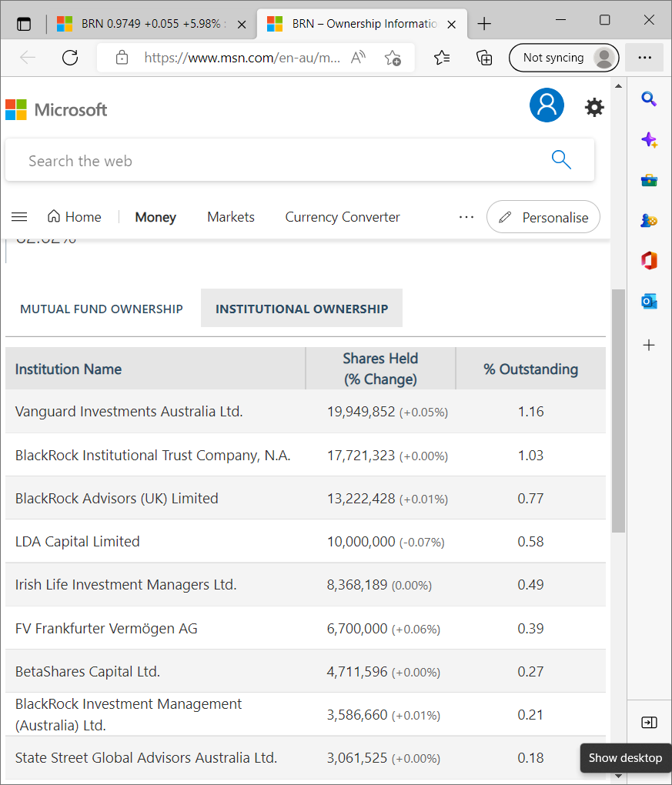Select the Institutional Ownership tab
The image size is (672, 785).
302,309
